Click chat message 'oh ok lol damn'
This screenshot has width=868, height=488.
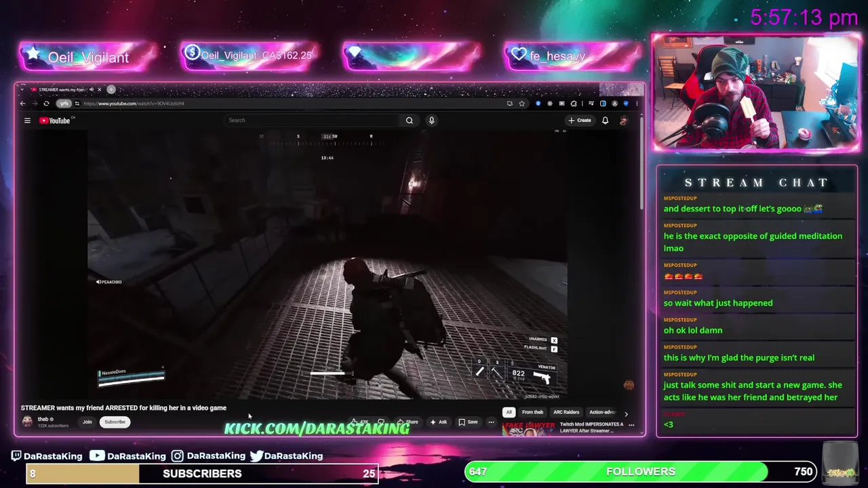point(693,330)
